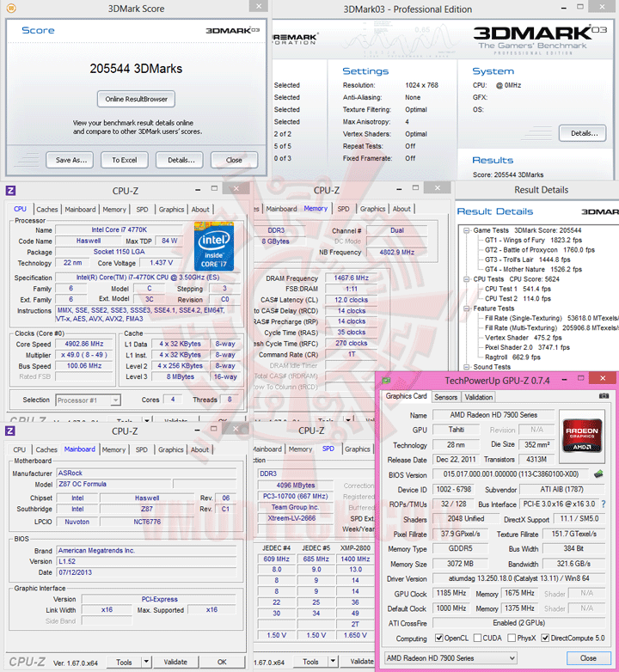This screenshot has height=672, width=619.
Task: Switch to the Caches tab in top CPU-Z
Action: [x=46, y=210]
